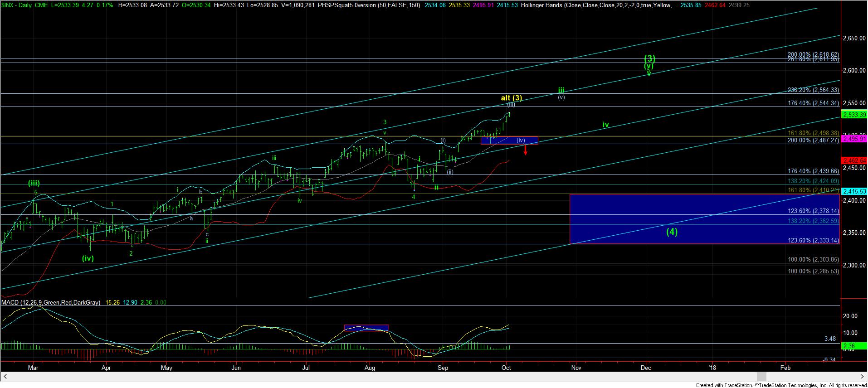
Task: Click the Jun label on the time axis
Action: (x=236, y=368)
